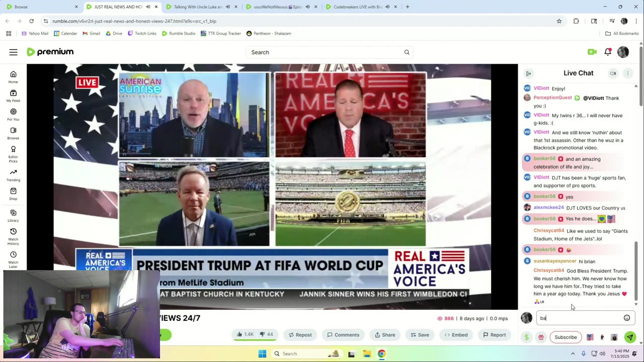Mute the JUST REAL NEWS tab audio
The image size is (644, 362).
click(x=148, y=7)
